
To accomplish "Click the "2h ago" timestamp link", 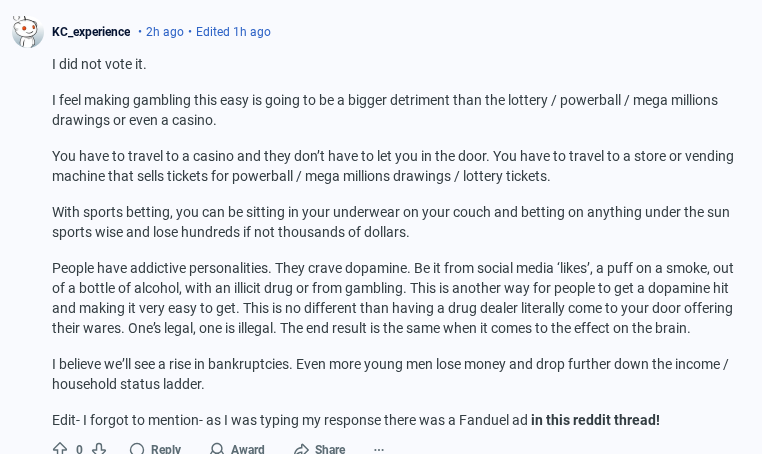I will click(x=165, y=32).
